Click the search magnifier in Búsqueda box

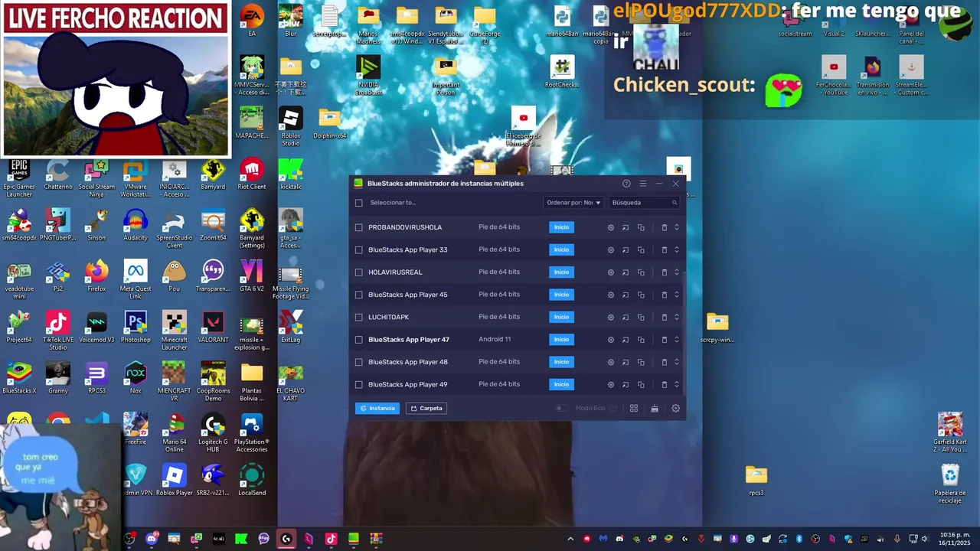[675, 203]
